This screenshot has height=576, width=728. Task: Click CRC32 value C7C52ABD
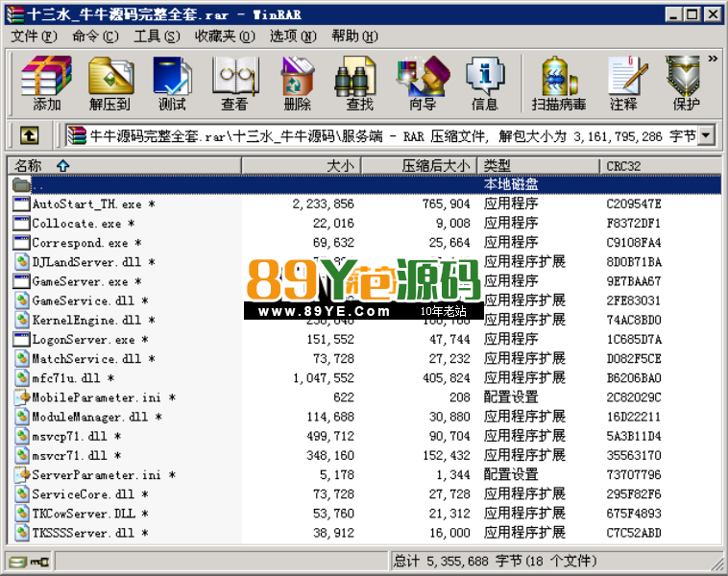click(x=634, y=534)
